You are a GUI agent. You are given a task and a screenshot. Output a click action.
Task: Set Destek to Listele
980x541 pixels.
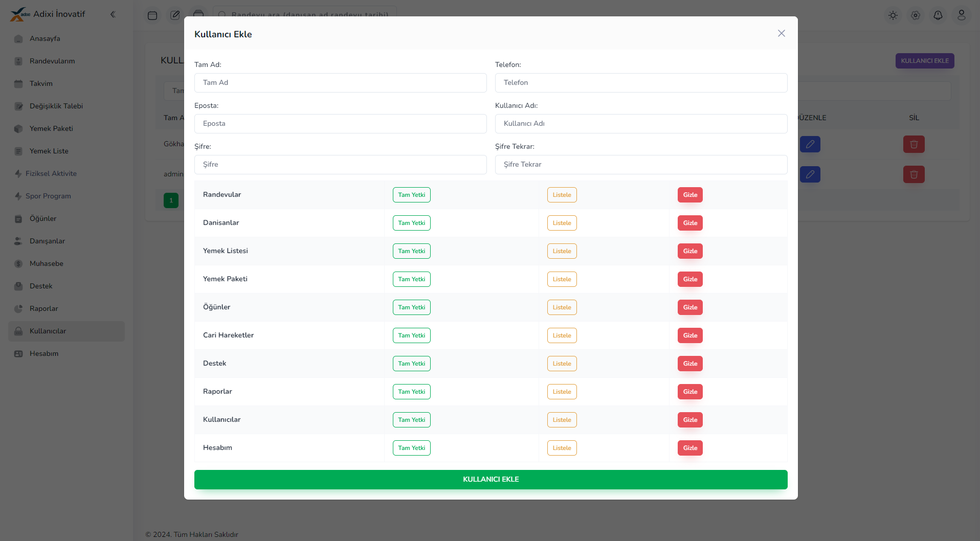tap(562, 364)
